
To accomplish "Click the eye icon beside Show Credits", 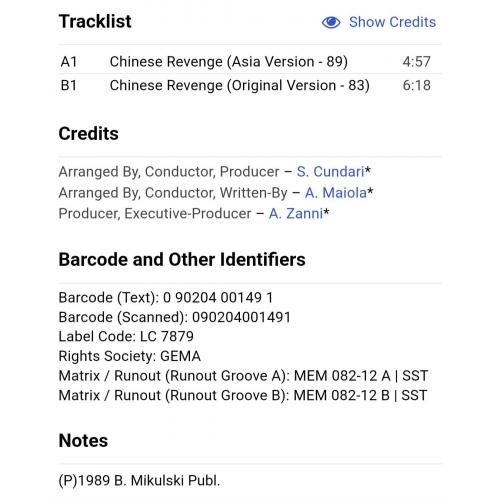I will 331,22.
